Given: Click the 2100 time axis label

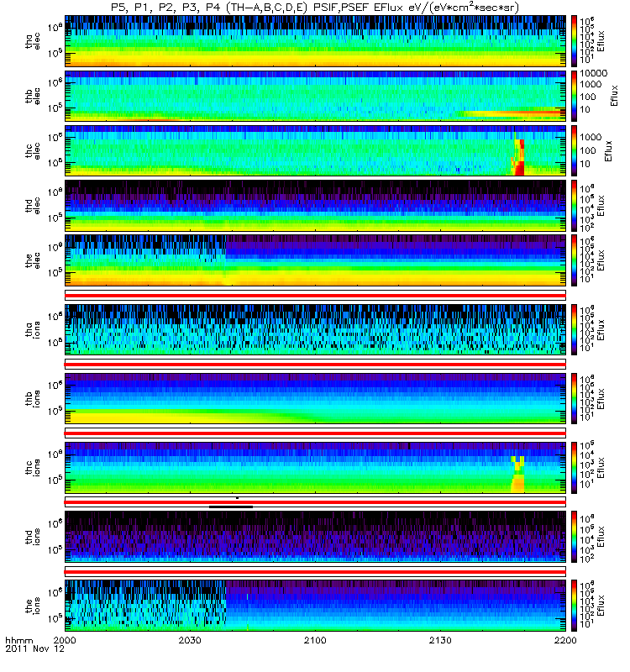Looking at the screenshot, I should 315,640.
